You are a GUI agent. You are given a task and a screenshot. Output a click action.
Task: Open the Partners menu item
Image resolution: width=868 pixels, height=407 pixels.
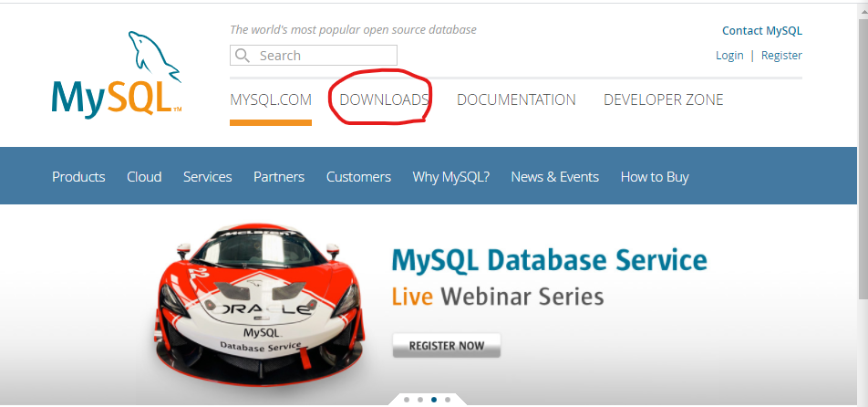[279, 177]
